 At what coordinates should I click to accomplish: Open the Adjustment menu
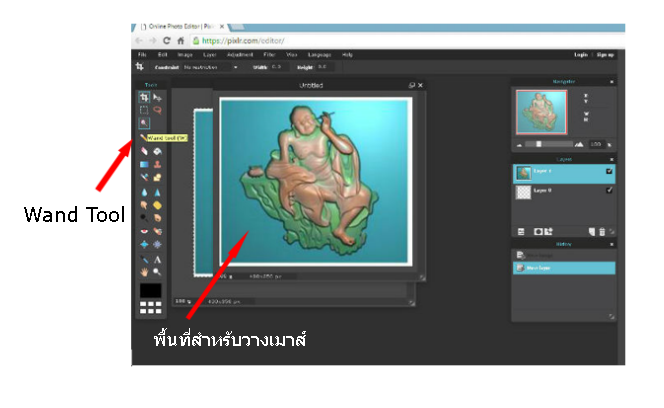[240, 55]
